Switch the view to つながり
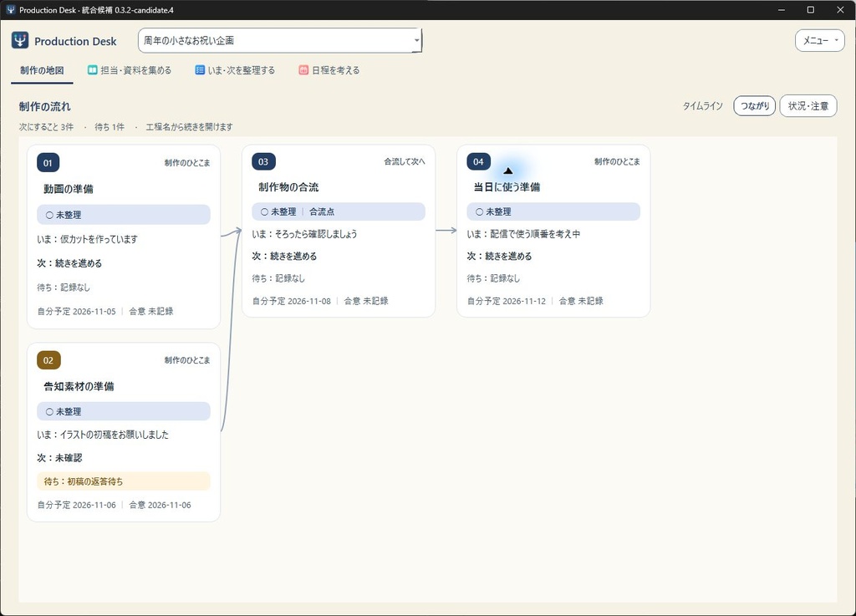The image size is (856, 616). click(755, 106)
